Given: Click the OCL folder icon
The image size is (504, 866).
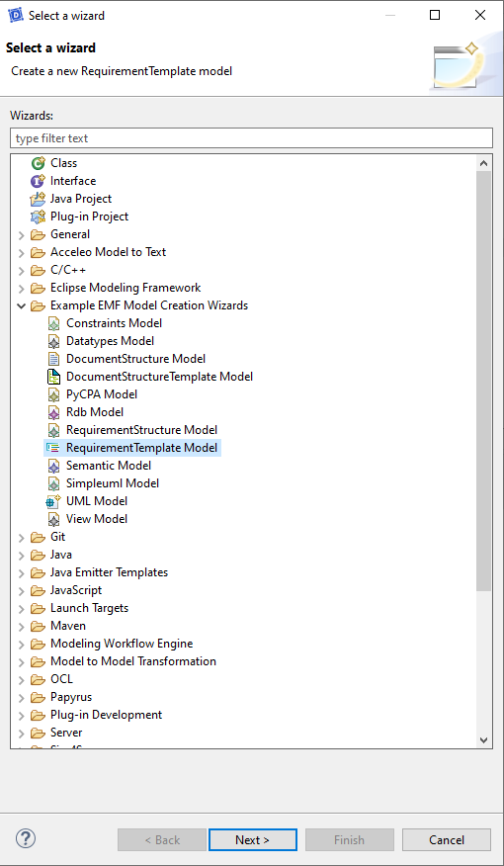Looking at the screenshot, I should (38, 679).
